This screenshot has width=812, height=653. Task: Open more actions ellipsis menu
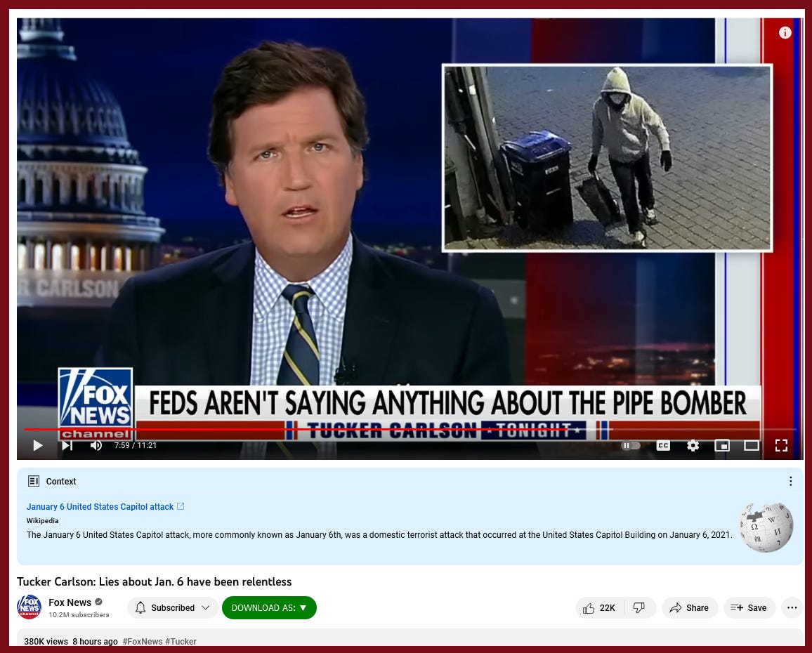tap(792, 608)
